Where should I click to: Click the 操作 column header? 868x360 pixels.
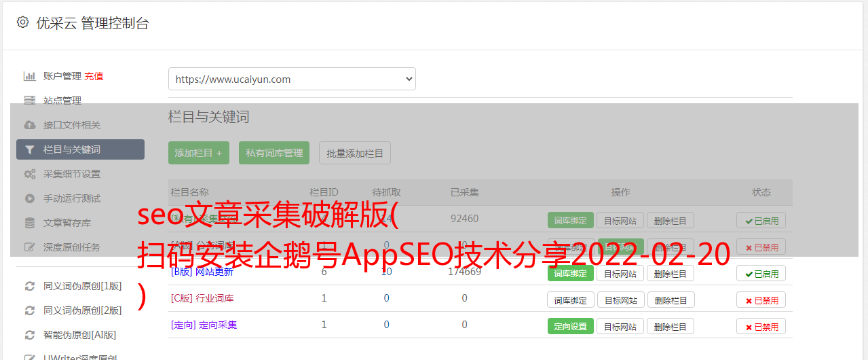click(x=620, y=192)
